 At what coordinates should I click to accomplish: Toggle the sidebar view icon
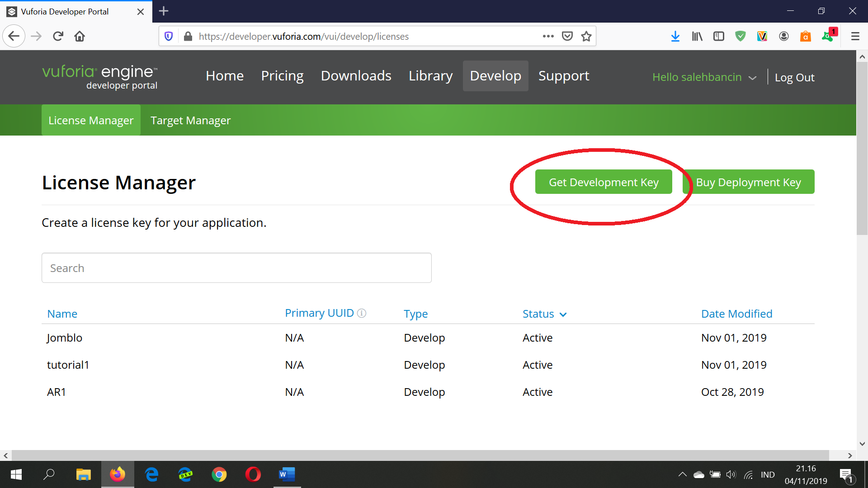(x=719, y=36)
